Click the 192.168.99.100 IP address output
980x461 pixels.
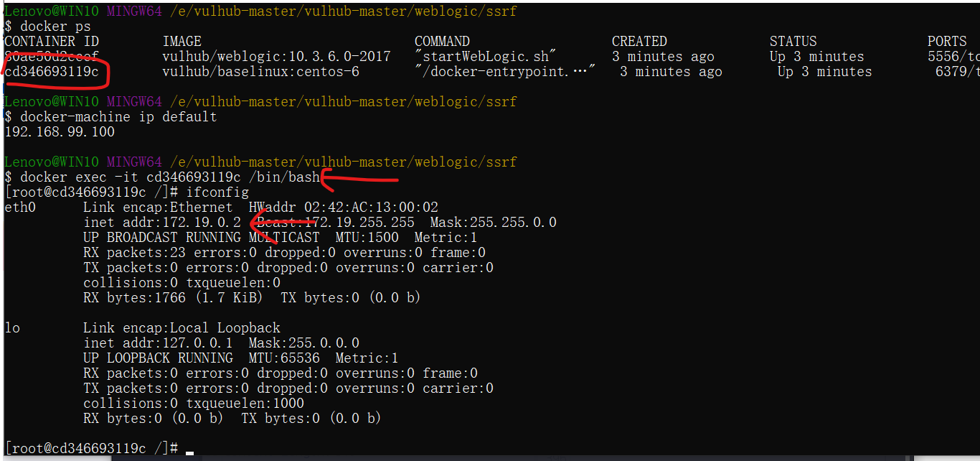point(60,132)
